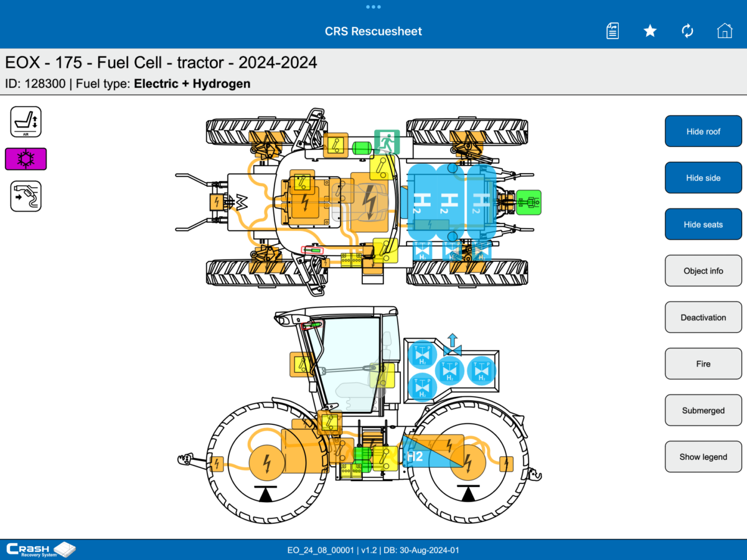Select the H2 tank nearest the cab, top view
Screen dimensions: 747x560
(423, 202)
